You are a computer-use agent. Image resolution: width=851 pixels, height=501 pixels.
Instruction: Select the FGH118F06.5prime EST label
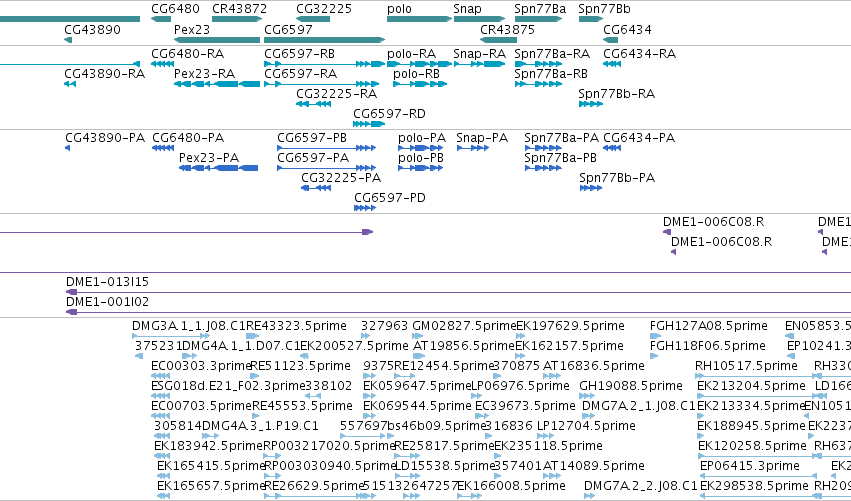(708, 346)
